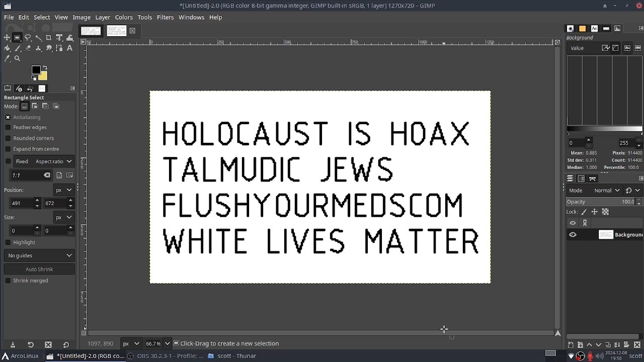The height and width of the screenshot is (362, 644).
Task: Click the black foreground color swatch
Action: [x=36, y=70]
